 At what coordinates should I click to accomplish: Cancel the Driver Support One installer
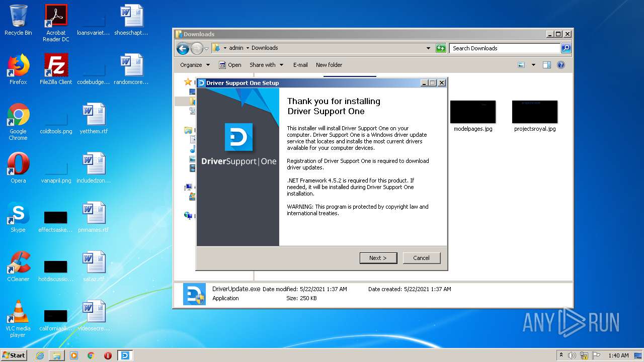(x=421, y=258)
